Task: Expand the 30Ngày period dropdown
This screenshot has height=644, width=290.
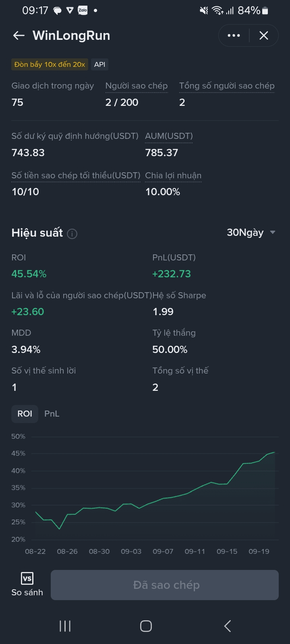Action: [x=251, y=232]
